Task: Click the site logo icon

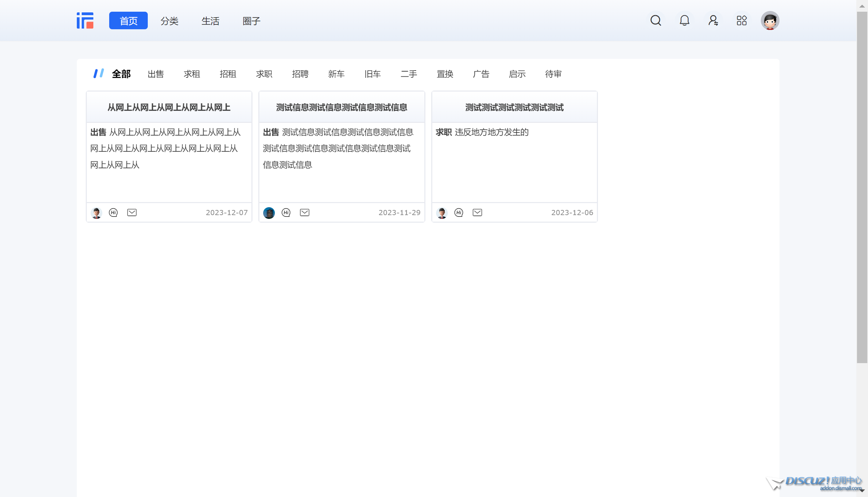Action: [85, 21]
